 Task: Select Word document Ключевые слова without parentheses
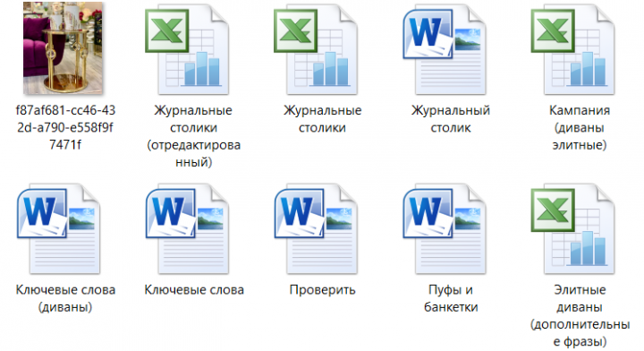click(x=187, y=229)
